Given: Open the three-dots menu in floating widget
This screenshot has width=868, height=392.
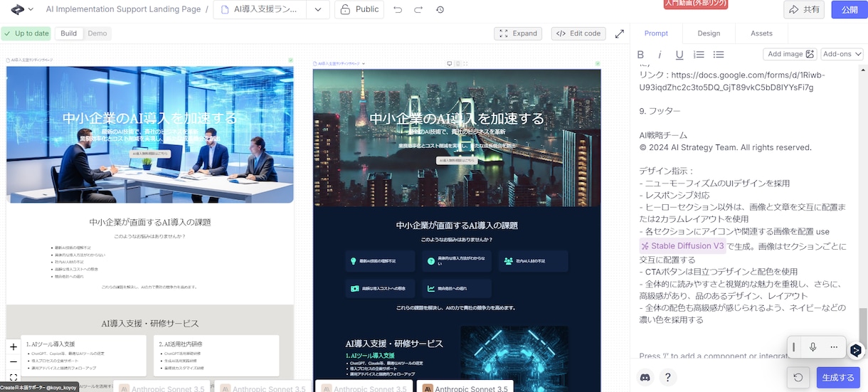Looking at the screenshot, I should (x=833, y=347).
